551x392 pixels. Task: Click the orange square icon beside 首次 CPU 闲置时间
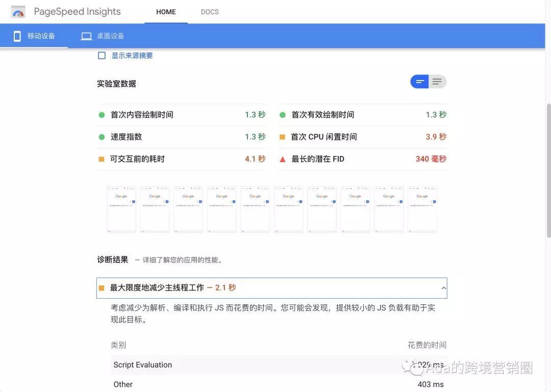pyautogui.click(x=282, y=136)
